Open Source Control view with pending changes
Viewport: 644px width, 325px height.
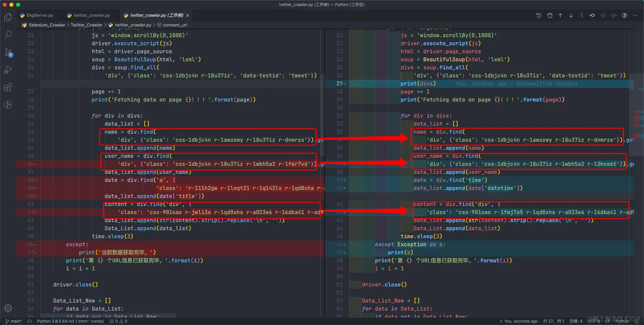(x=8, y=53)
